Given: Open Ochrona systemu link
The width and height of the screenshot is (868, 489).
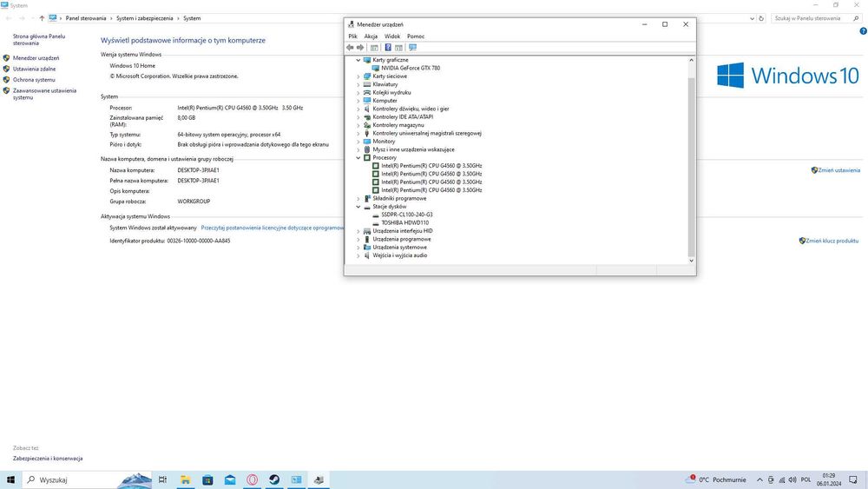Looking at the screenshot, I should tap(34, 80).
